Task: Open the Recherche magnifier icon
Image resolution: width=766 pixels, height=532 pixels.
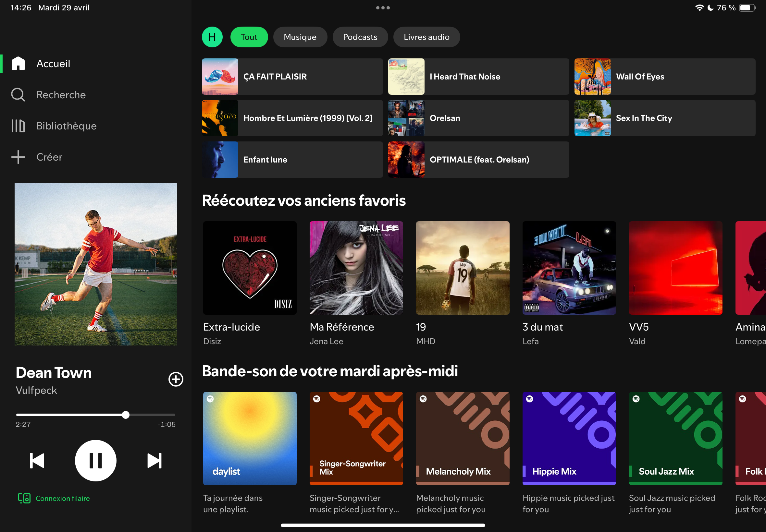Action: click(18, 95)
